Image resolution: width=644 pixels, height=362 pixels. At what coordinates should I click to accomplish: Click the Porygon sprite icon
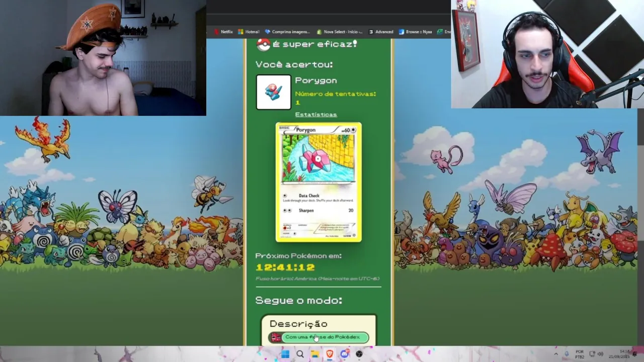coord(274,92)
